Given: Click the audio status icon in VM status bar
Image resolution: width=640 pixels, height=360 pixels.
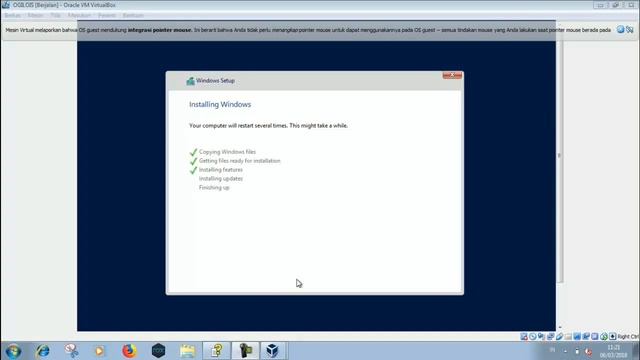Looking at the screenshot, I should [541, 336].
